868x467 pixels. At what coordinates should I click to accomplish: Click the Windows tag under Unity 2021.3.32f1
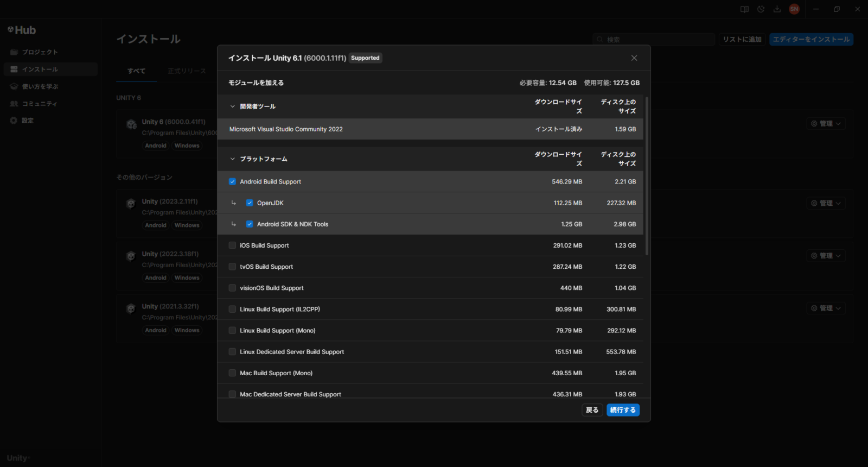coord(187,330)
